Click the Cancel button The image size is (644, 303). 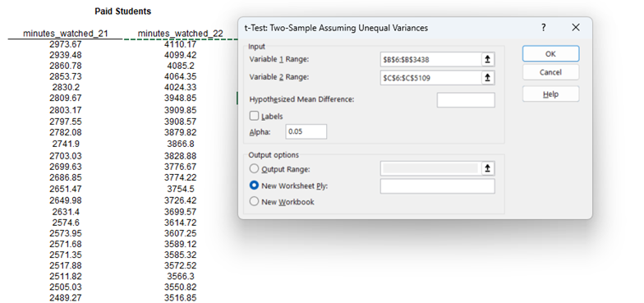550,72
